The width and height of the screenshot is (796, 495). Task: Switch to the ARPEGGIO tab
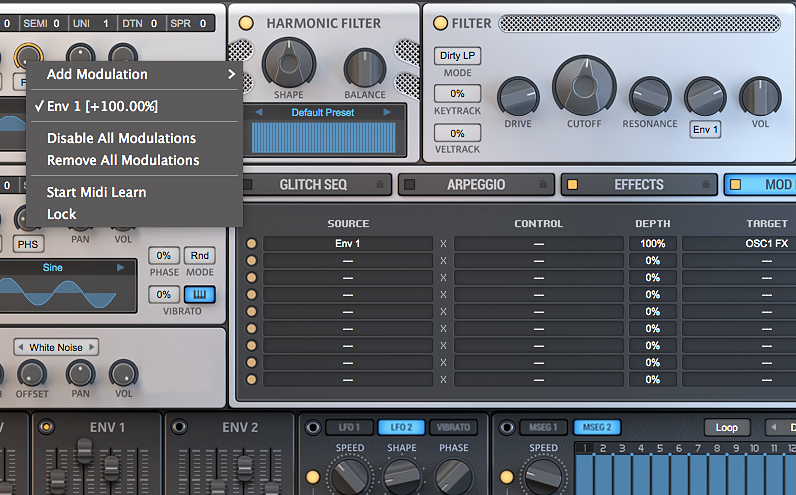pyautogui.click(x=476, y=185)
